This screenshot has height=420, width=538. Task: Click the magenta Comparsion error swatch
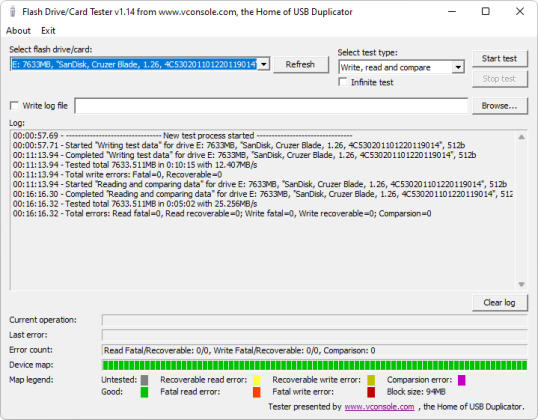coord(462,380)
